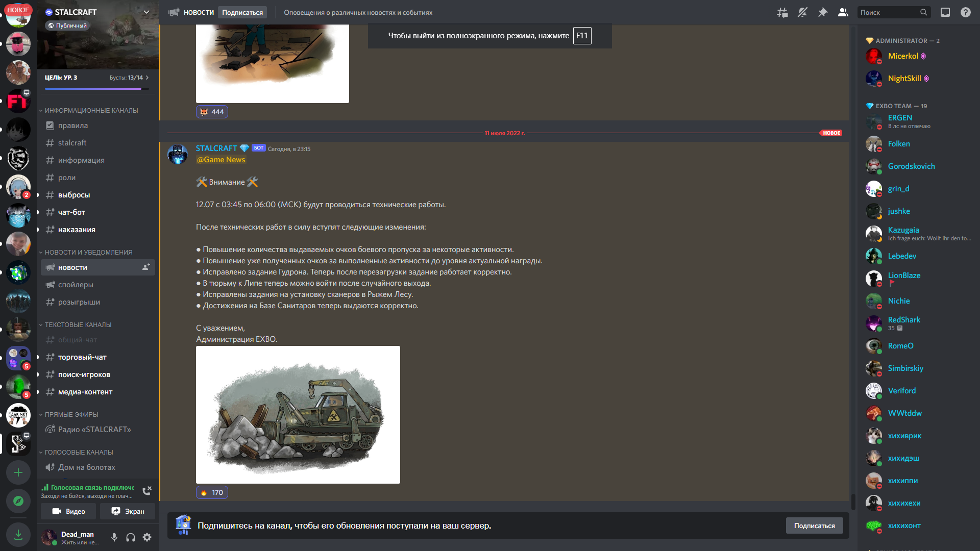Go to выбросы channel
The image size is (980, 551).
98,195
